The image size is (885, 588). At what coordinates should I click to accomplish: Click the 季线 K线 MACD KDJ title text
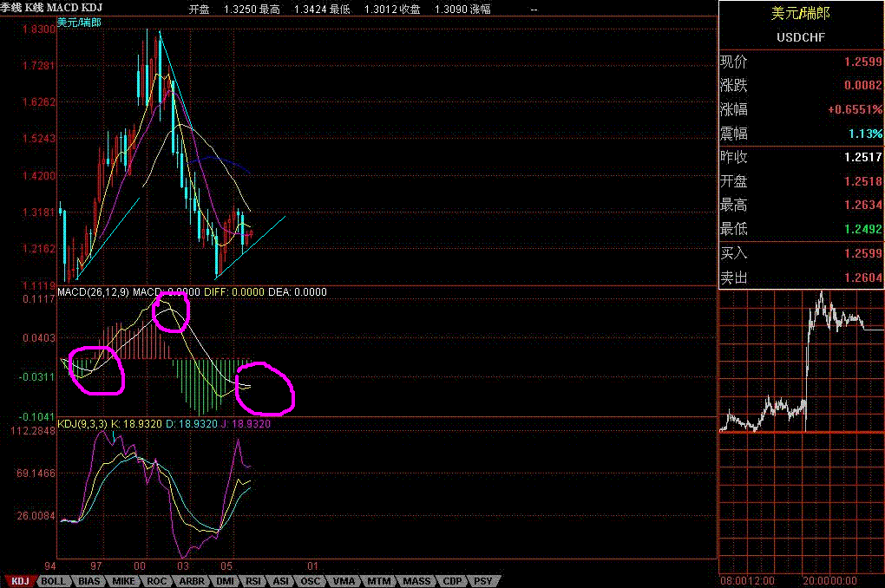pyautogui.click(x=51, y=8)
